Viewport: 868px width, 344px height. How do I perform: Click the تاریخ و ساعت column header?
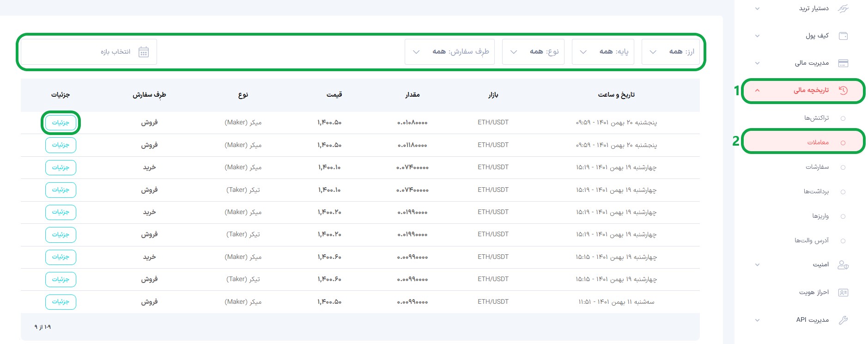616,95
